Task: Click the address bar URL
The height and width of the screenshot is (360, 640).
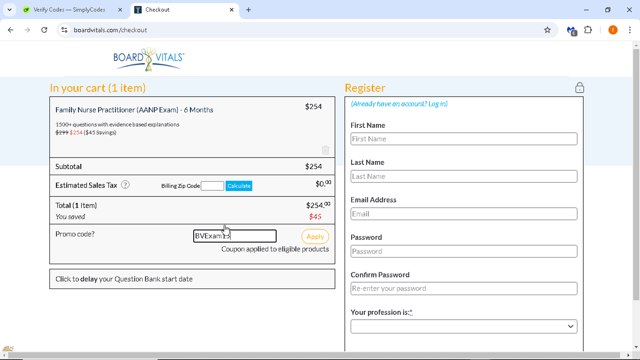Action: [110, 30]
